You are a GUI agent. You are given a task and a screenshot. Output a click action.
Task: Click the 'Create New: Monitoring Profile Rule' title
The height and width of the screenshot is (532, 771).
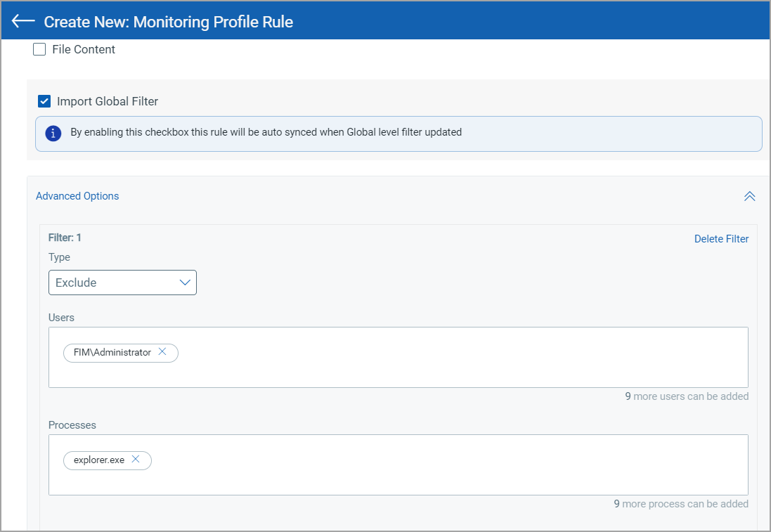[x=169, y=22]
